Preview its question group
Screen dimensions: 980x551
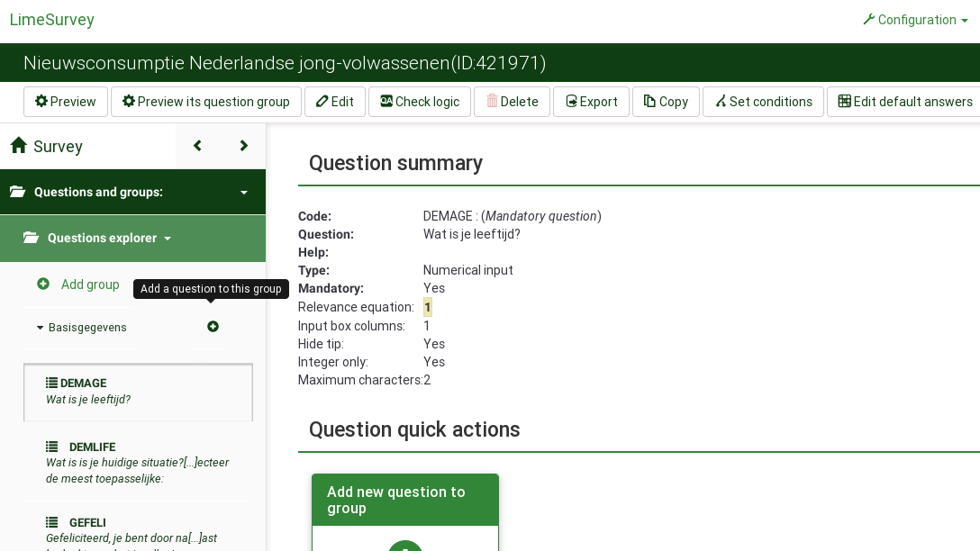point(206,102)
